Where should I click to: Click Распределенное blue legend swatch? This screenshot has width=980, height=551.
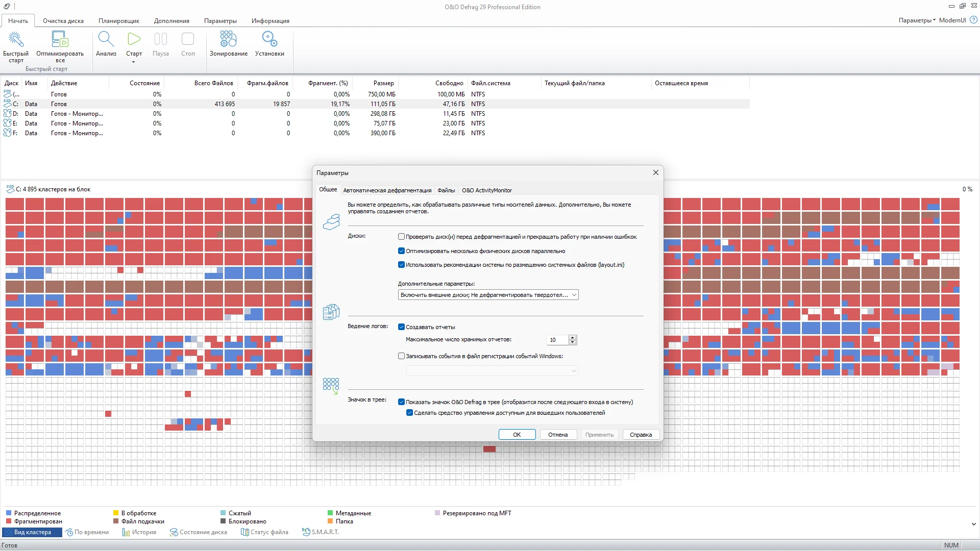coord(9,513)
